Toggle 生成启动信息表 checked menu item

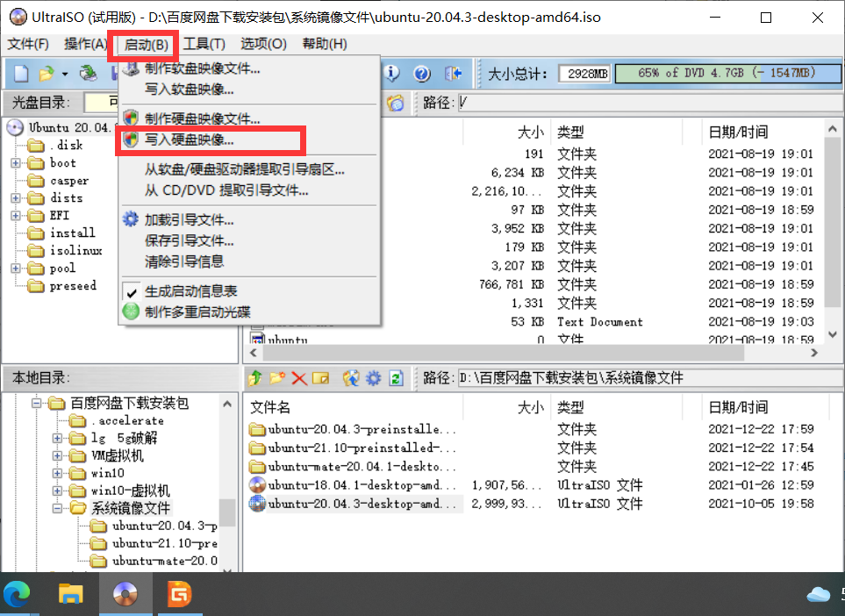point(249,291)
